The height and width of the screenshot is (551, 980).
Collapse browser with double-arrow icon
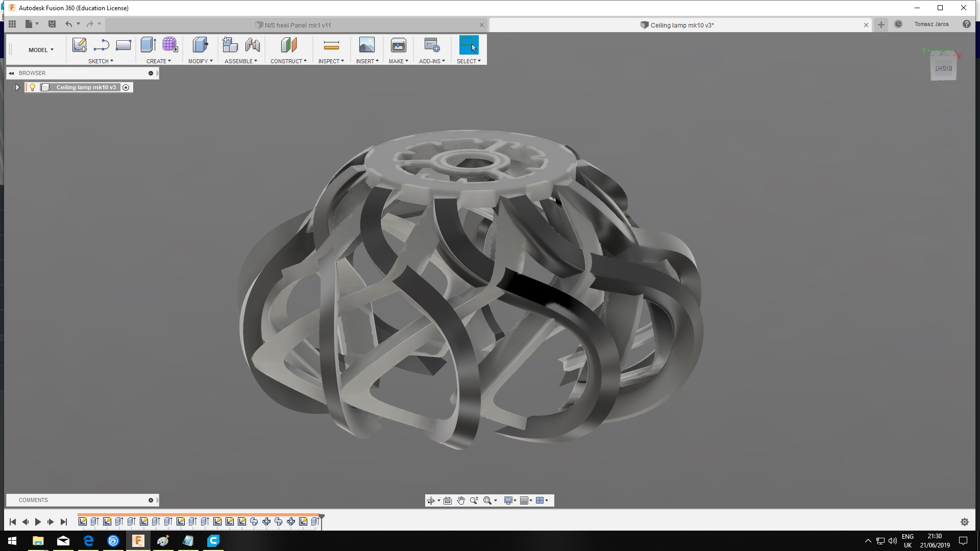click(11, 73)
